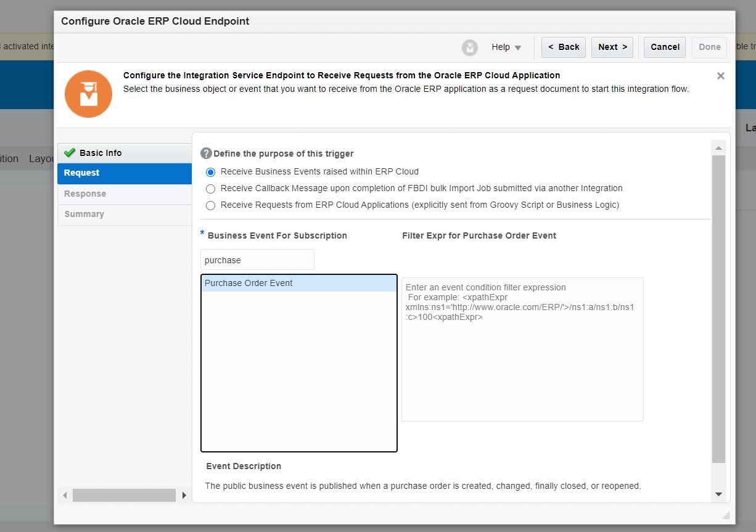Go to the previous step with Back
The image size is (756, 532).
click(564, 47)
